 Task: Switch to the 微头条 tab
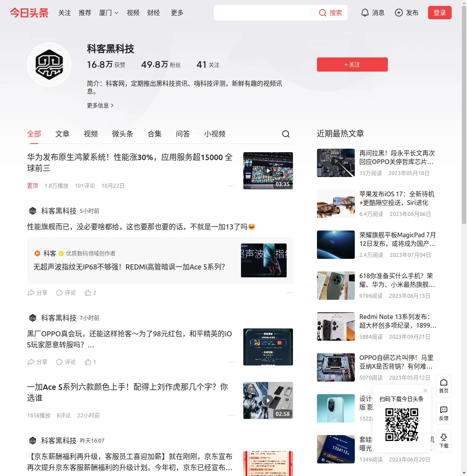point(122,134)
